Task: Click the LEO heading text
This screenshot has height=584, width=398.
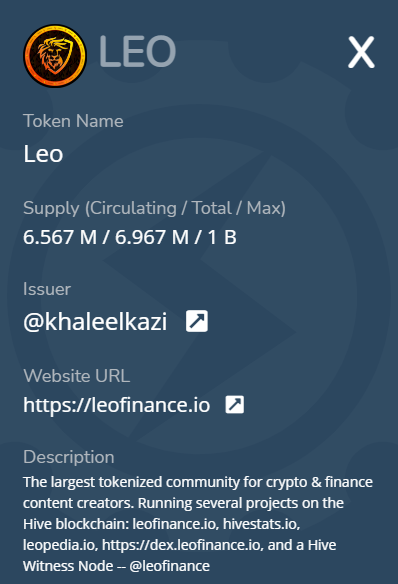Action: click(x=137, y=51)
